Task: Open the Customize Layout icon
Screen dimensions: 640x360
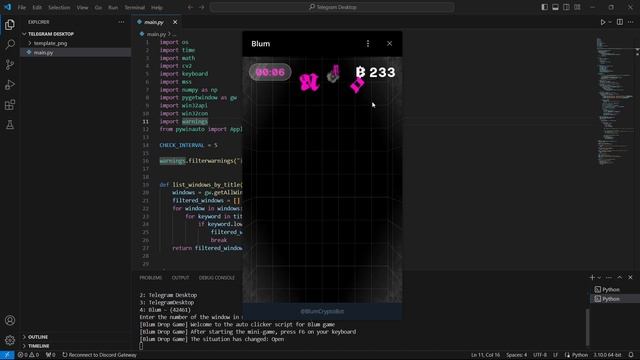Action: tap(577, 7)
